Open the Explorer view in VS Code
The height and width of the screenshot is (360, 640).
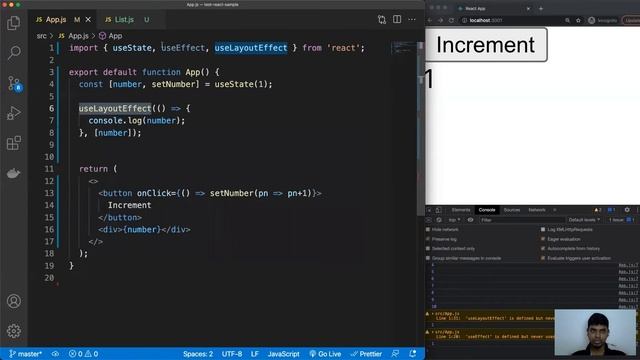click(x=13, y=23)
